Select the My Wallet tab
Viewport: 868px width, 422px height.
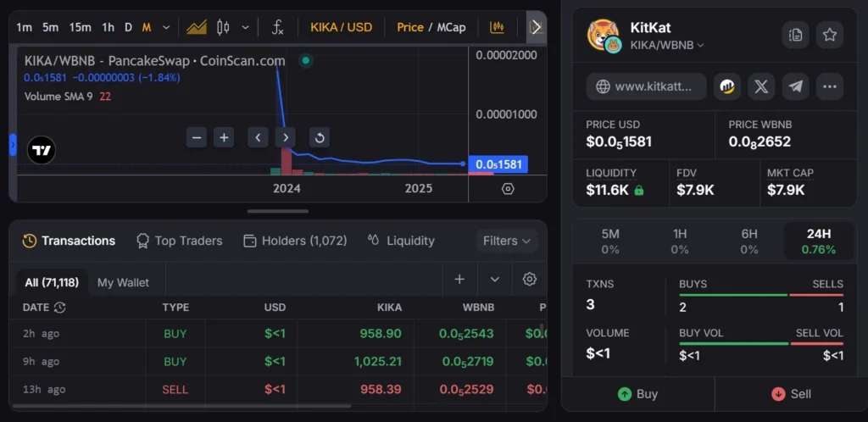click(123, 283)
